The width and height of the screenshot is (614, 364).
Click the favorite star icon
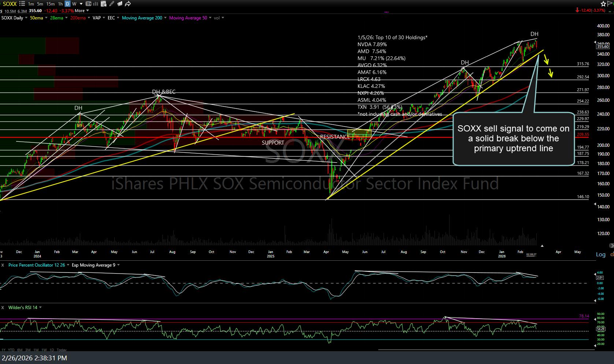(603, 4)
